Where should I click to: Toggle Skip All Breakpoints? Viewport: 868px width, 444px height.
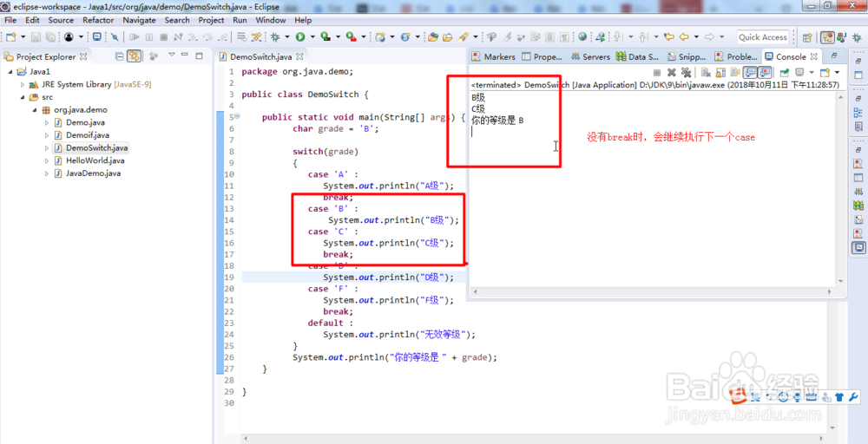[114, 37]
